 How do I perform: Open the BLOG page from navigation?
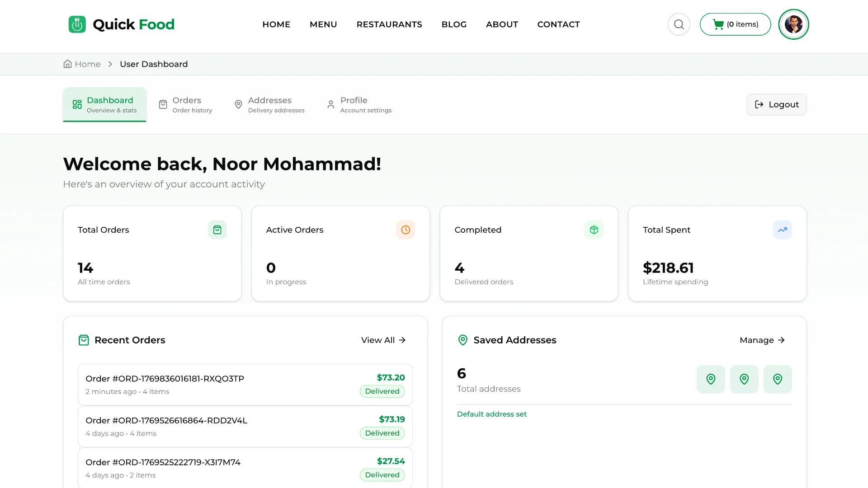[x=454, y=24]
